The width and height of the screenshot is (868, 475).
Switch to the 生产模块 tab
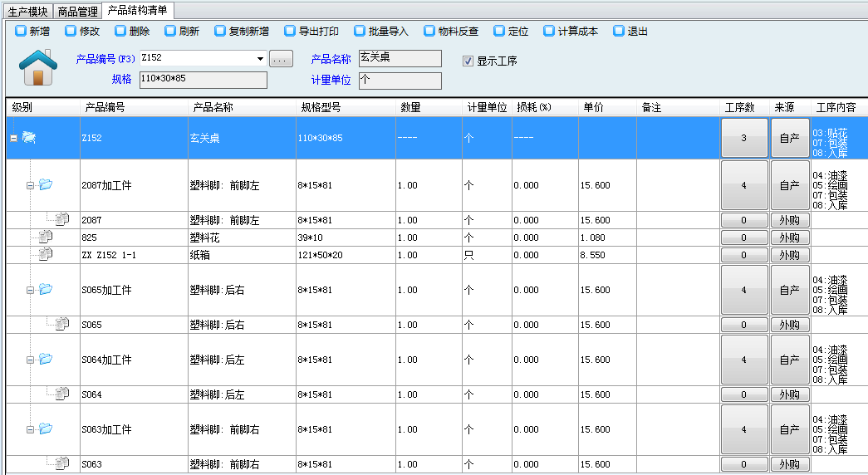click(x=27, y=11)
